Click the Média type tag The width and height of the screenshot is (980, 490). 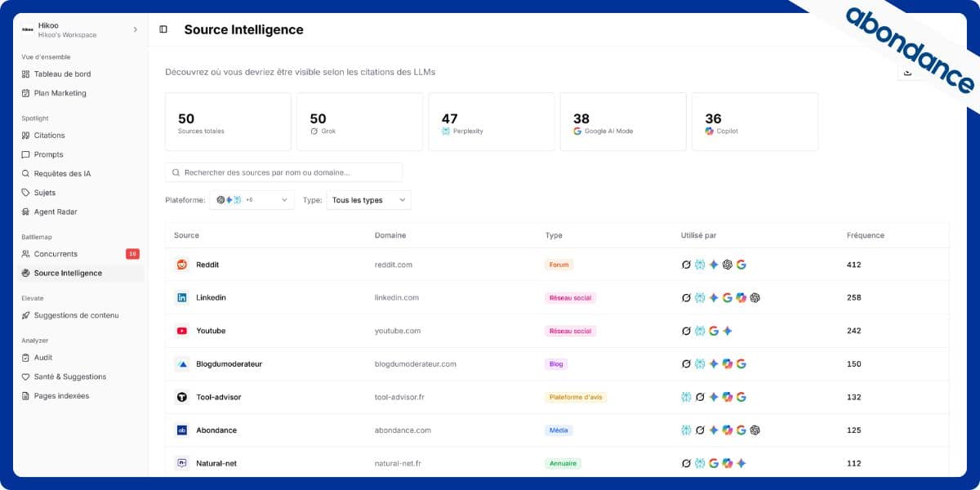559,430
